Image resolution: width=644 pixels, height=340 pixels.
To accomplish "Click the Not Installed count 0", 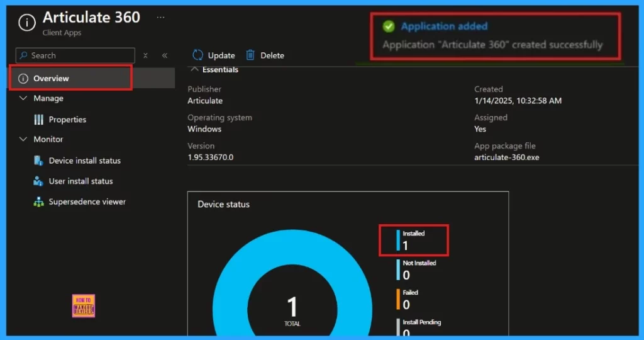I will 406,275.
